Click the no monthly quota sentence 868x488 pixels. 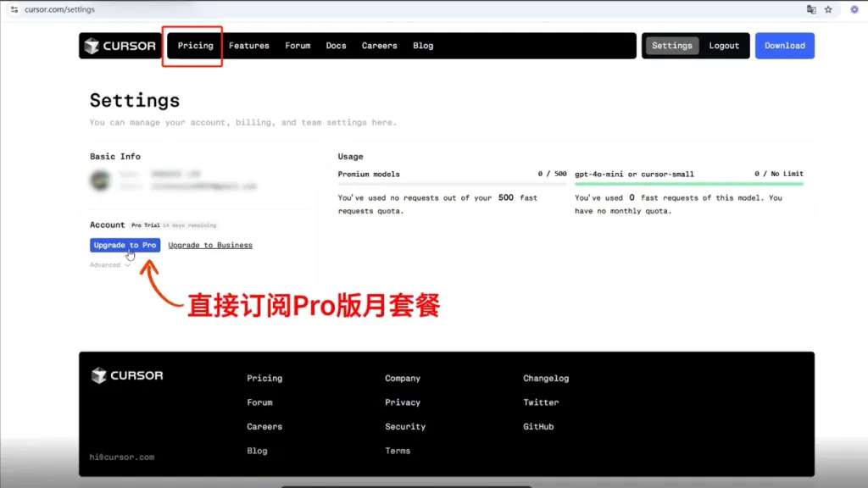click(x=679, y=204)
